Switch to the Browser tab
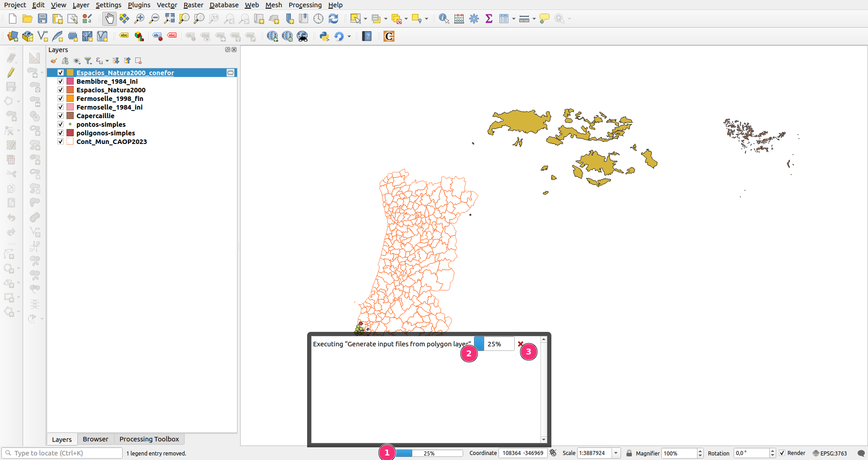 click(x=95, y=439)
